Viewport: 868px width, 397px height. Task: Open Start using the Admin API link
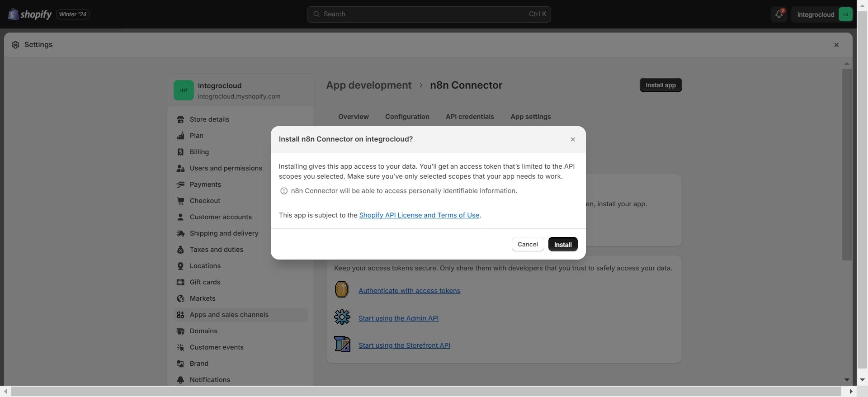398,318
